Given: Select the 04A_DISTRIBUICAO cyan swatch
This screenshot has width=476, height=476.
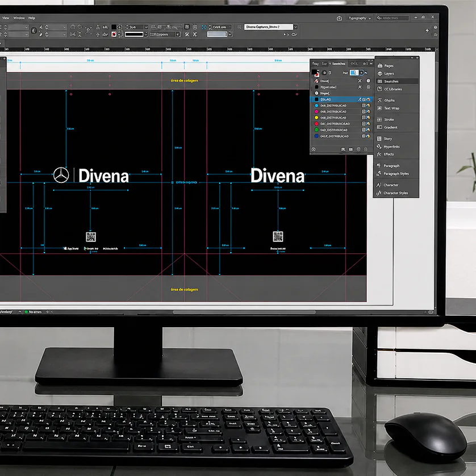Looking at the screenshot, I should 341,106.
